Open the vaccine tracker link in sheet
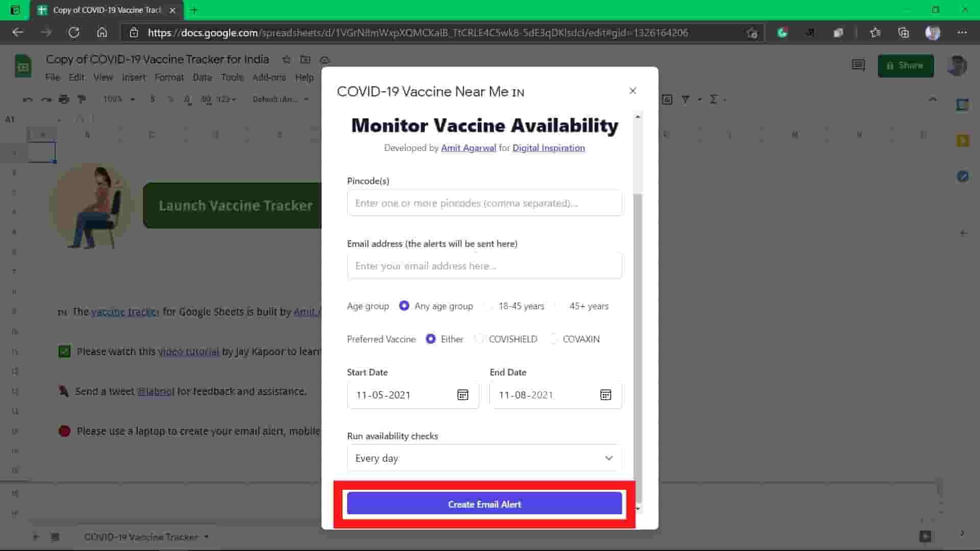Viewport: 980px width, 551px height. tap(125, 312)
